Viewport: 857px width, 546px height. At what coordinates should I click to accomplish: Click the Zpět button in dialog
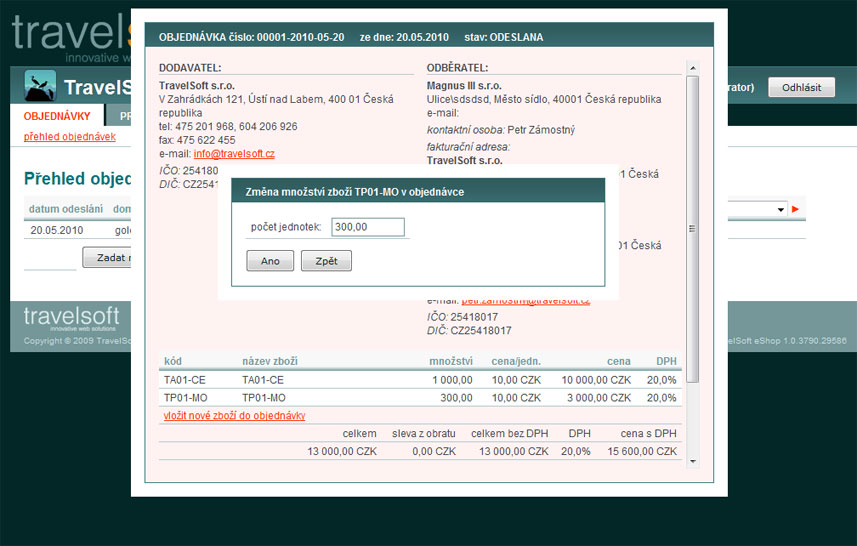pos(326,261)
